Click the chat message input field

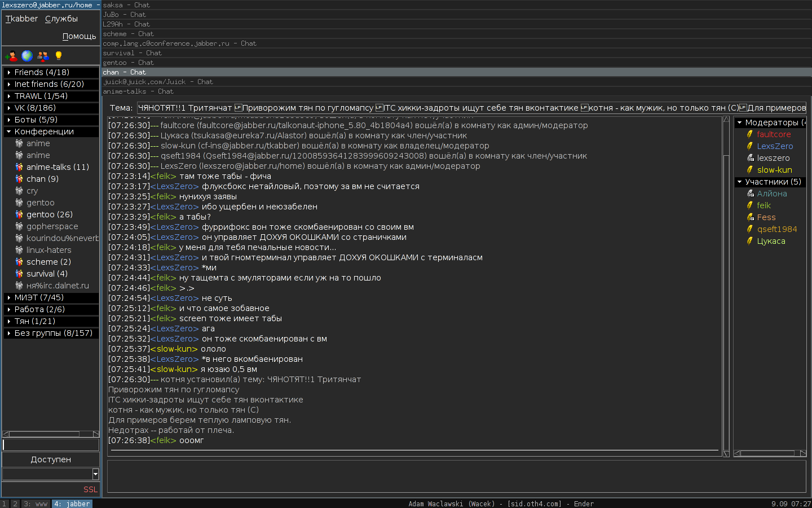pyautogui.click(x=456, y=476)
